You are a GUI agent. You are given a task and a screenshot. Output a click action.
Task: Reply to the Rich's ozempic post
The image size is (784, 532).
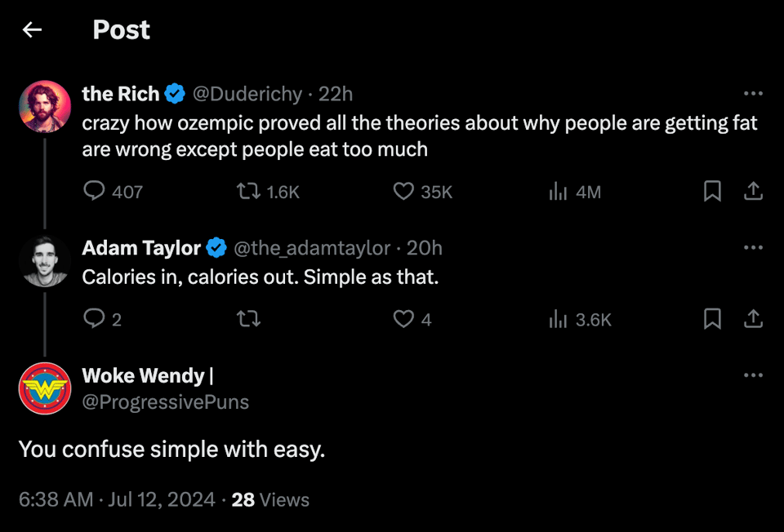96,191
